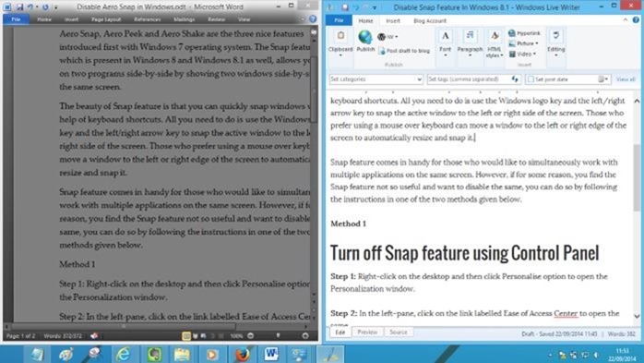644x363 pixels.
Task: Click Words: 372/372 in Word status bar
Action: tap(63, 336)
